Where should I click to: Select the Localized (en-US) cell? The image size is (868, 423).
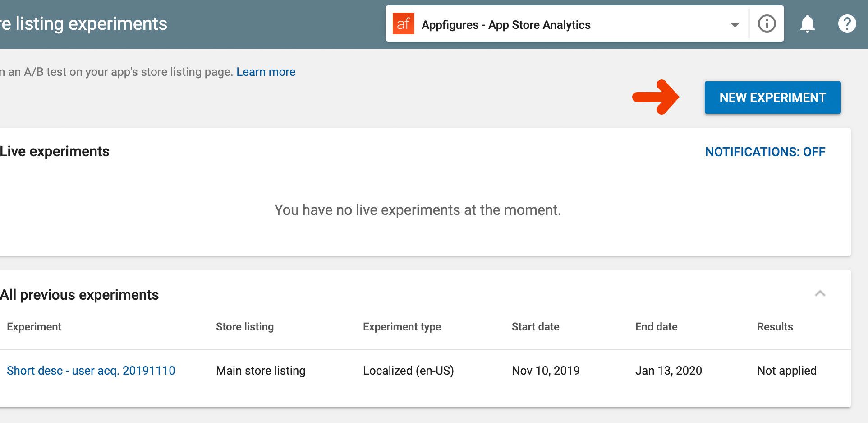(409, 371)
